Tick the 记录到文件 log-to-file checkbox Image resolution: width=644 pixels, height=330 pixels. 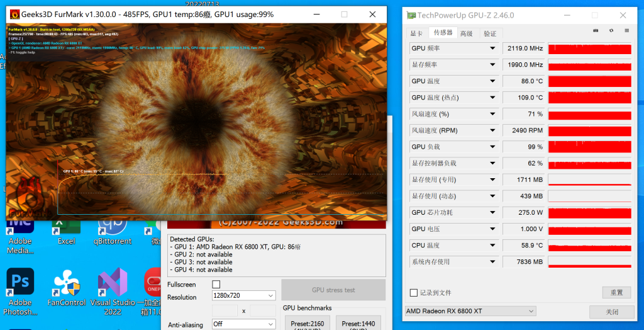413,293
